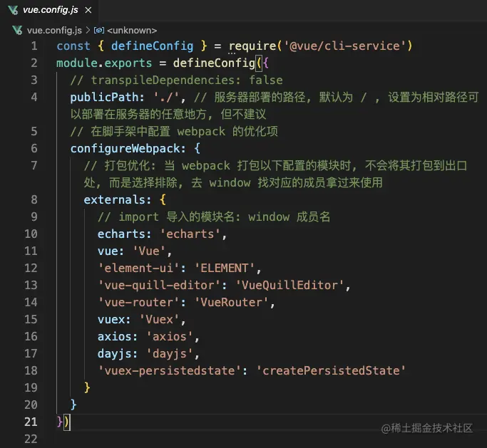This screenshot has height=448, width=487.
Task: Click line number 6 in gutter
Action: coord(34,148)
